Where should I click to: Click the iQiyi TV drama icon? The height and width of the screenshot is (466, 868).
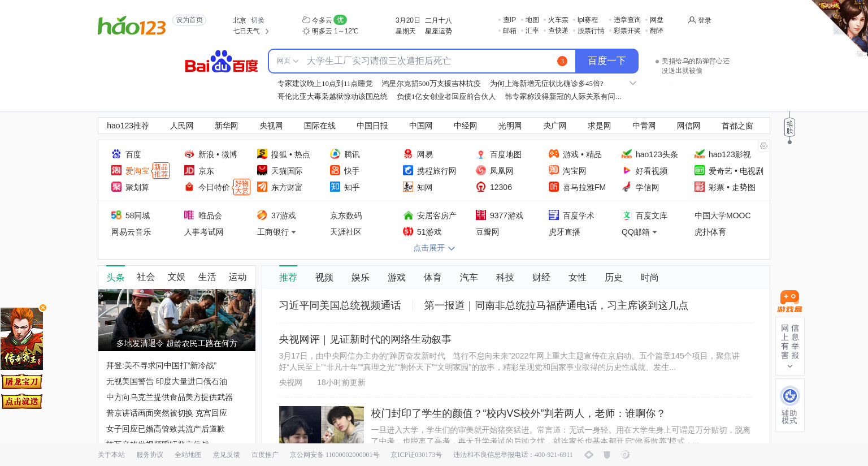point(700,170)
